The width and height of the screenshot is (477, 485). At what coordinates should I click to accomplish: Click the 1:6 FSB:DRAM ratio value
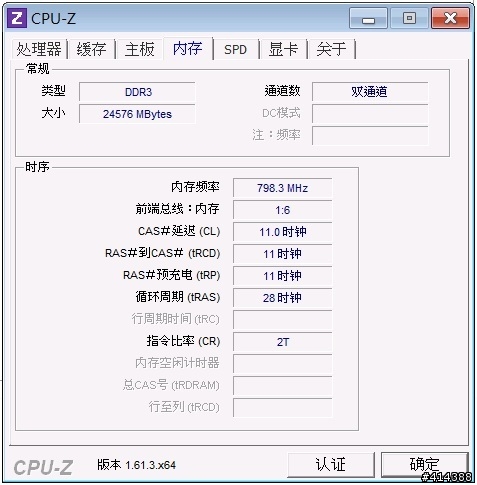click(x=283, y=210)
